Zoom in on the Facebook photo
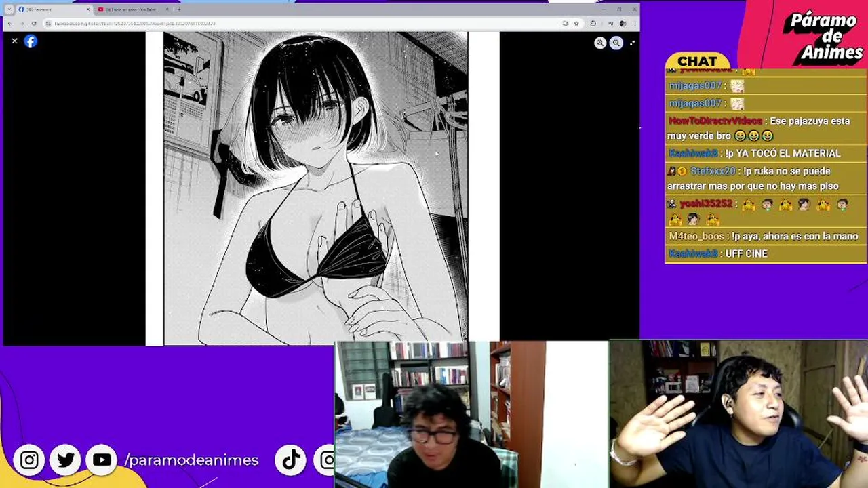The image size is (868, 488). (600, 43)
